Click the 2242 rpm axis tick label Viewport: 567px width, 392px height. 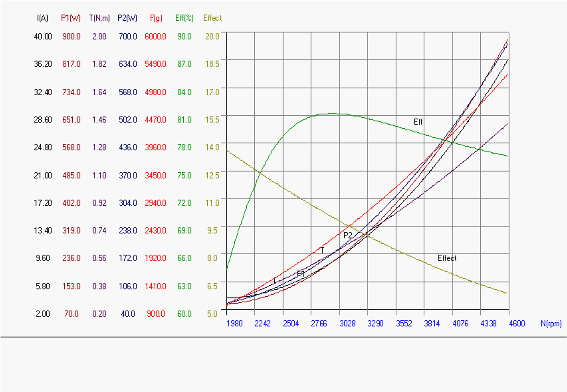(262, 324)
